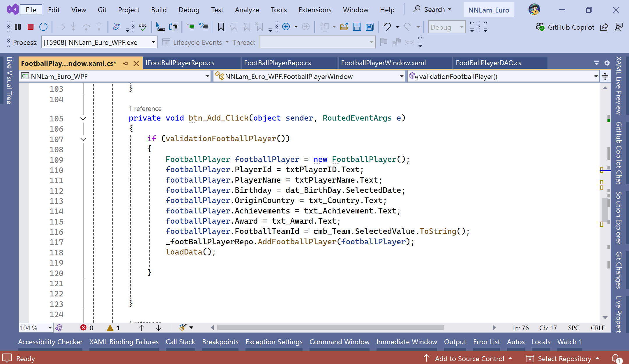Viewport: 629px width, 364px height.
Task: Save current file with floppy icon
Action: coord(357,27)
